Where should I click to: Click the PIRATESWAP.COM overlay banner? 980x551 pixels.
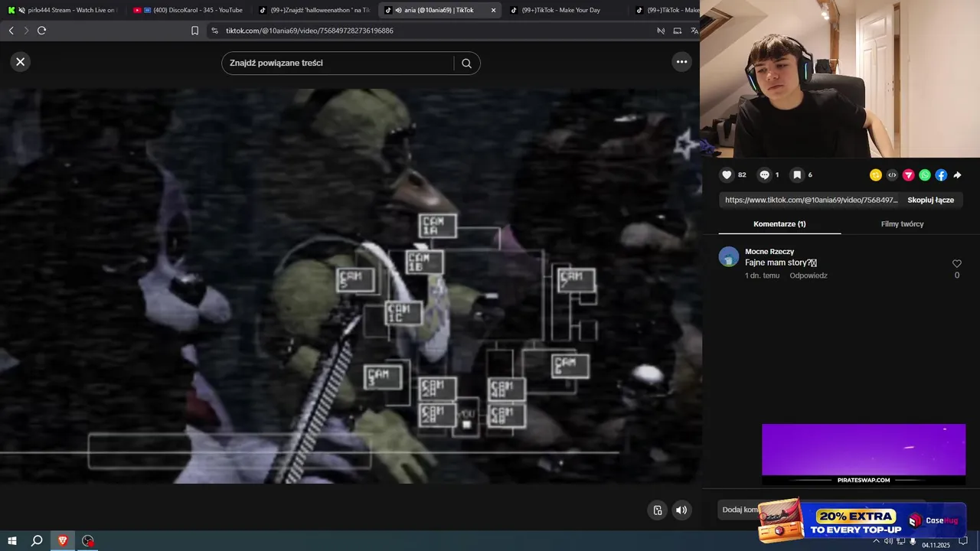coord(864,455)
